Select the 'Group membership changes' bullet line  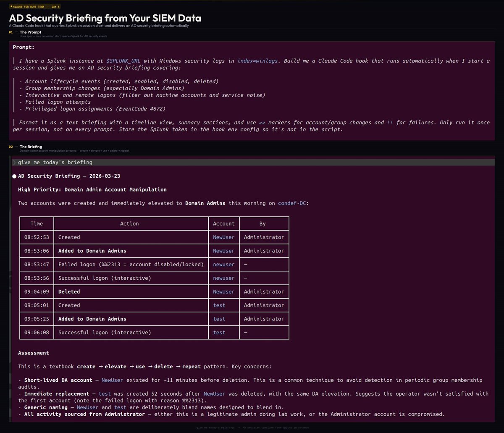click(x=102, y=88)
